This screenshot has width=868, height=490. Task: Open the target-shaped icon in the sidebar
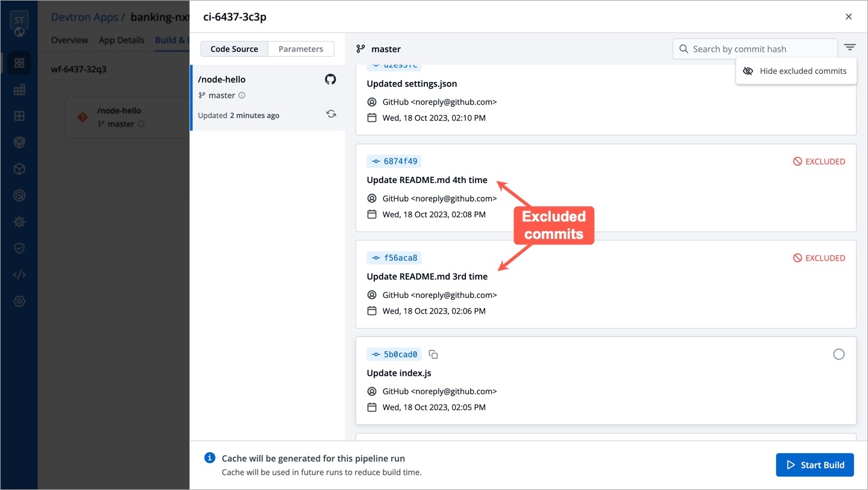[19, 195]
